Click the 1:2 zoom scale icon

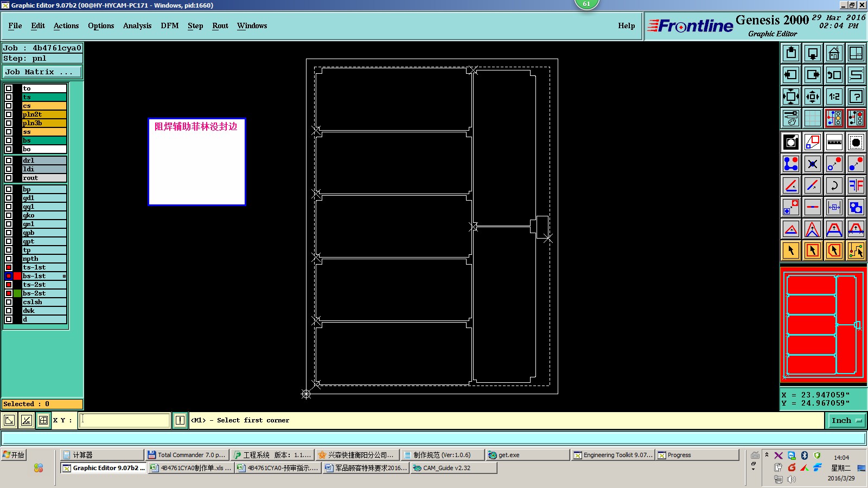834,97
